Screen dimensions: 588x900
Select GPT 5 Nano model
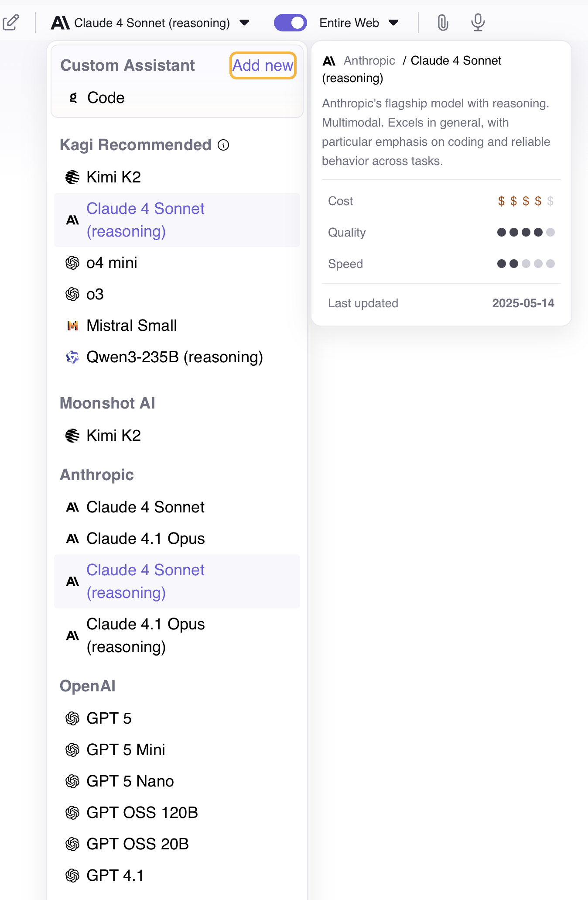(x=130, y=781)
